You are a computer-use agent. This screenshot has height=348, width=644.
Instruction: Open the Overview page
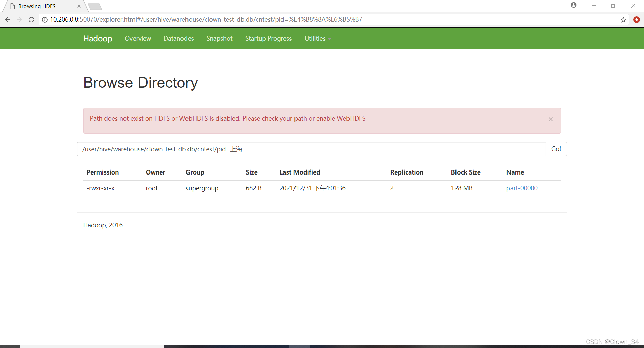138,39
